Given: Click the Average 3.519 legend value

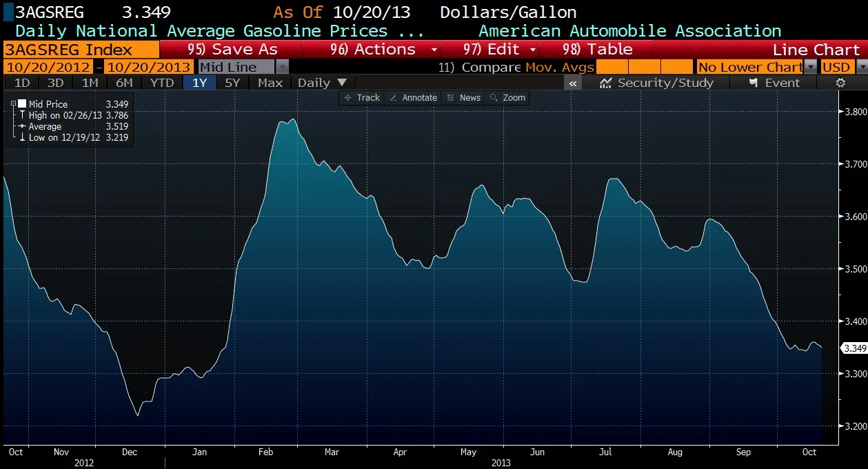Looking at the screenshot, I should pyautogui.click(x=117, y=127).
